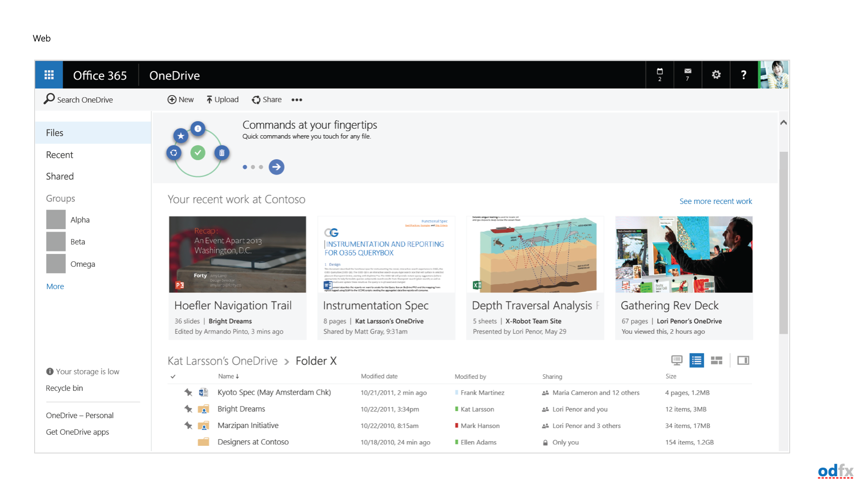Toggle the pin on Kyoto Spec row
Screen dimensions: 868x489
tap(189, 392)
